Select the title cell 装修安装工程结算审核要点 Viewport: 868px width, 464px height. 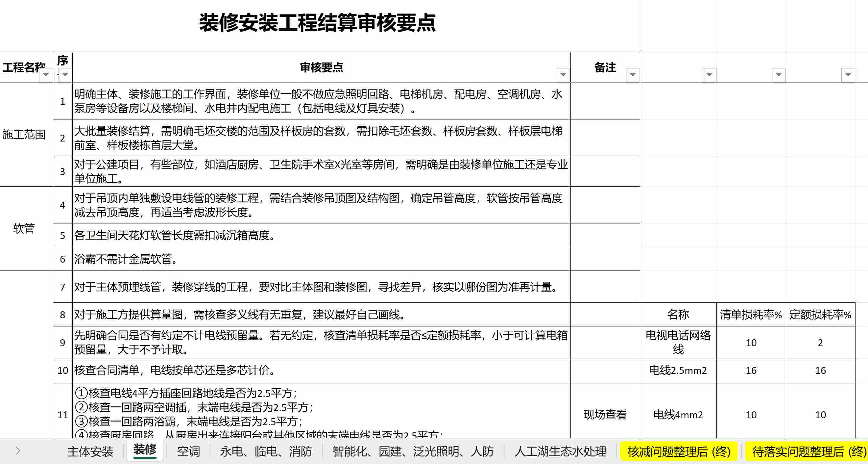(317, 23)
